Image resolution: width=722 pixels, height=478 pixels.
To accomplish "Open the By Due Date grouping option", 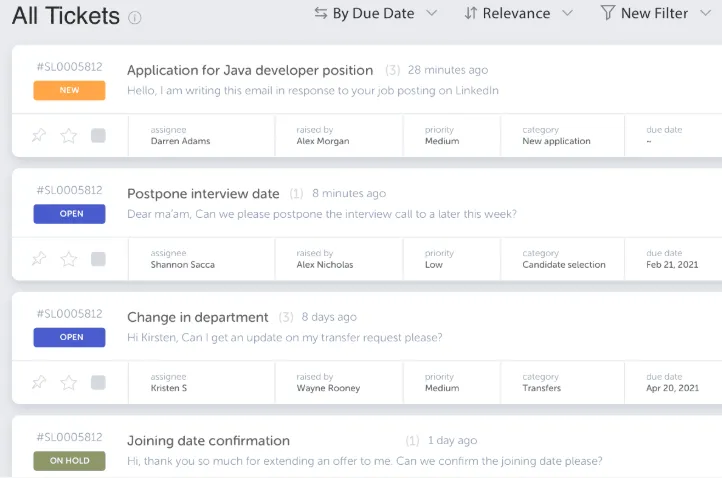I will (x=373, y=13).
